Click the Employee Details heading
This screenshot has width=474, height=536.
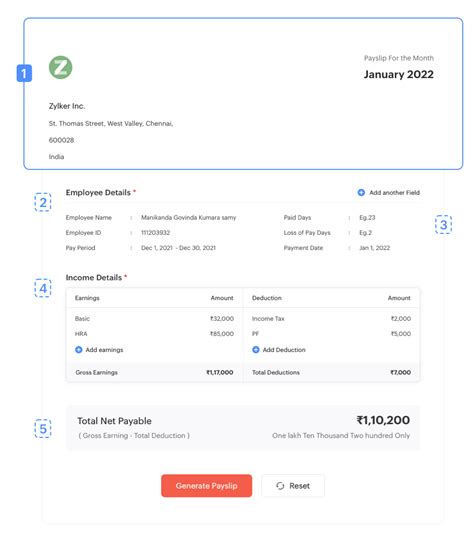(x=98, y=192)
